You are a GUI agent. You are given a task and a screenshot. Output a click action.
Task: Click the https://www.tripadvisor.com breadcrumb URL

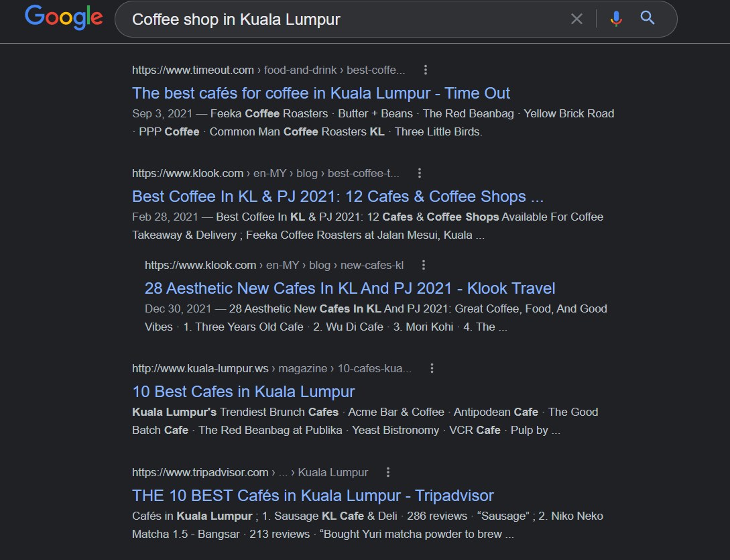[x=250, y=472]
